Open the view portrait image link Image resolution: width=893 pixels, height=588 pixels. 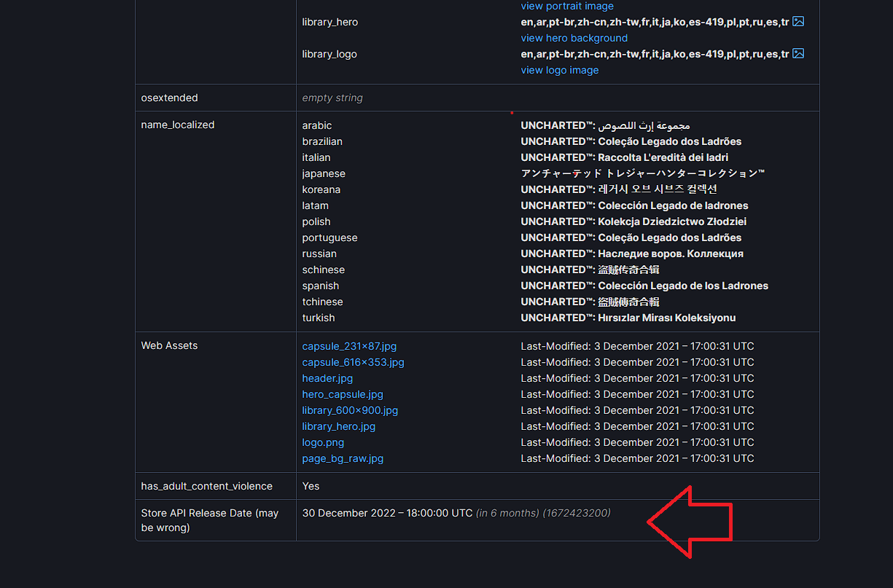point(567,6)
